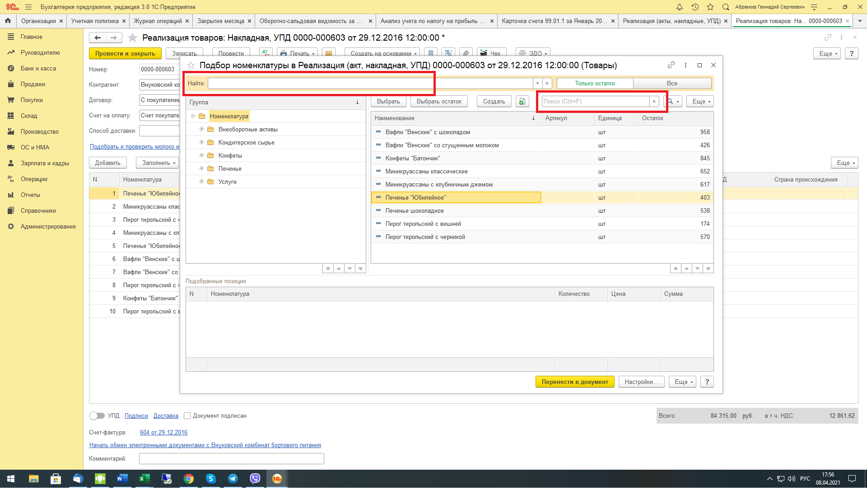Open the Найти field dropdown arrow
This screenshot has height=504, width=867.
pyautogui.click(x=537, y=83)
